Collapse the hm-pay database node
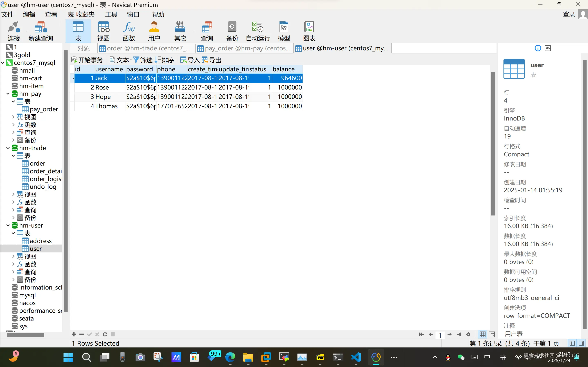The width and height of the screenshot is (588, 367). coord(8,94)
